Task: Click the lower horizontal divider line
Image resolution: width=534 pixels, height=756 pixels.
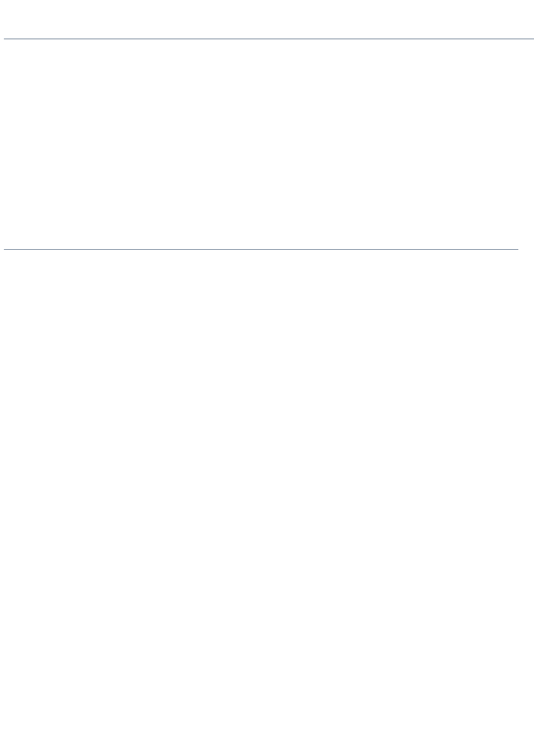Action: (x=261, y=249)
